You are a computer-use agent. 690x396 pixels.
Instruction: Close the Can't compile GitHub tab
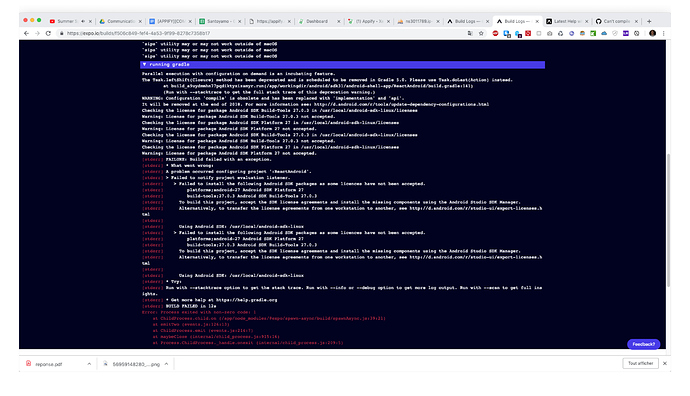[x=636, y=21]
